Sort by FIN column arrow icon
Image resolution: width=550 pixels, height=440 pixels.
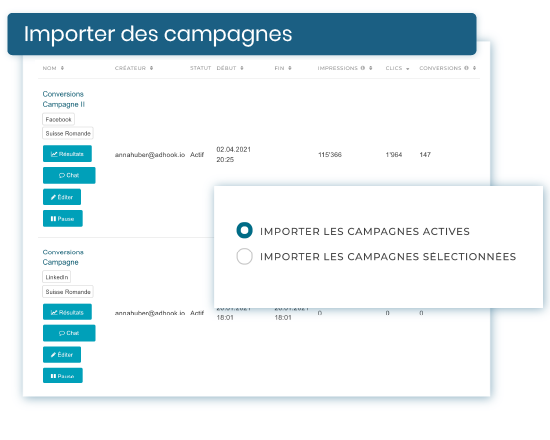290,68
